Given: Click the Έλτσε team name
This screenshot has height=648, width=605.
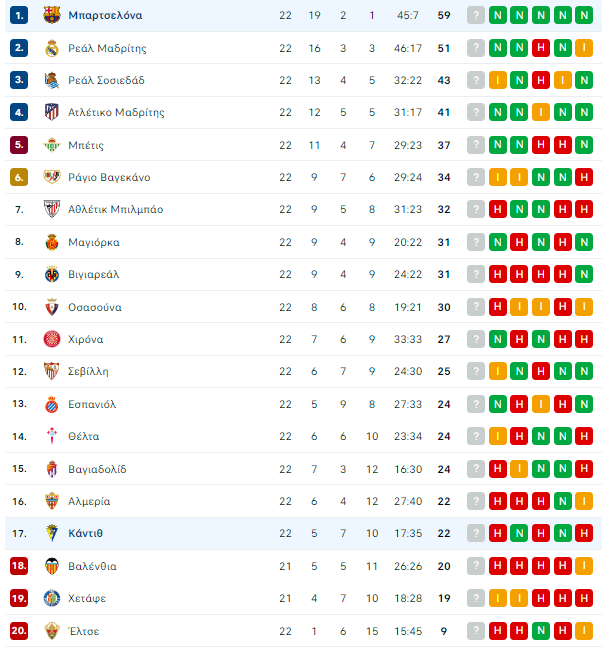Looking at the screenshot, I should pos(84,631).
